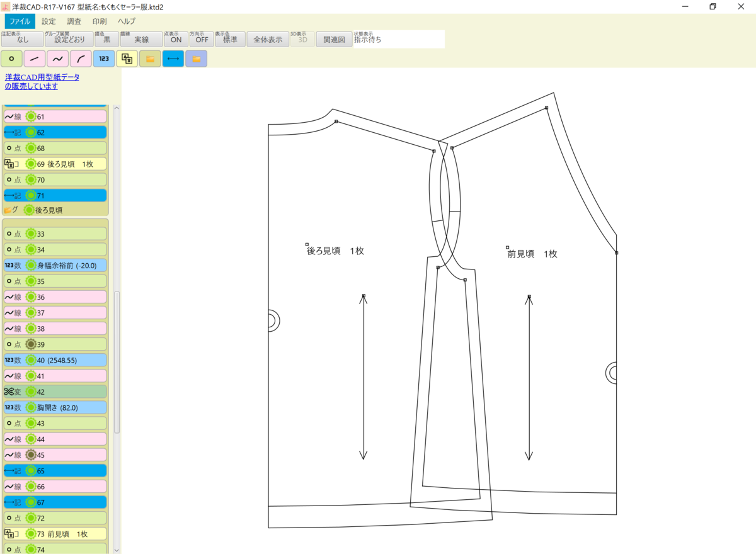The width and height of the screenshot is (756, 554).
Task: Select the wavy curve line tool
Action: (57, 59)
